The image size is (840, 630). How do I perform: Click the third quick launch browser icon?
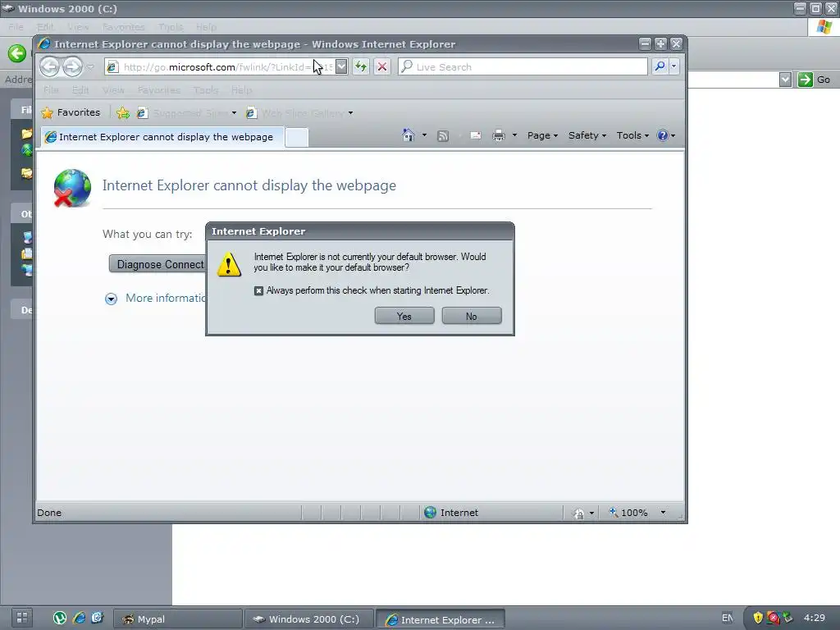[97, 619]
